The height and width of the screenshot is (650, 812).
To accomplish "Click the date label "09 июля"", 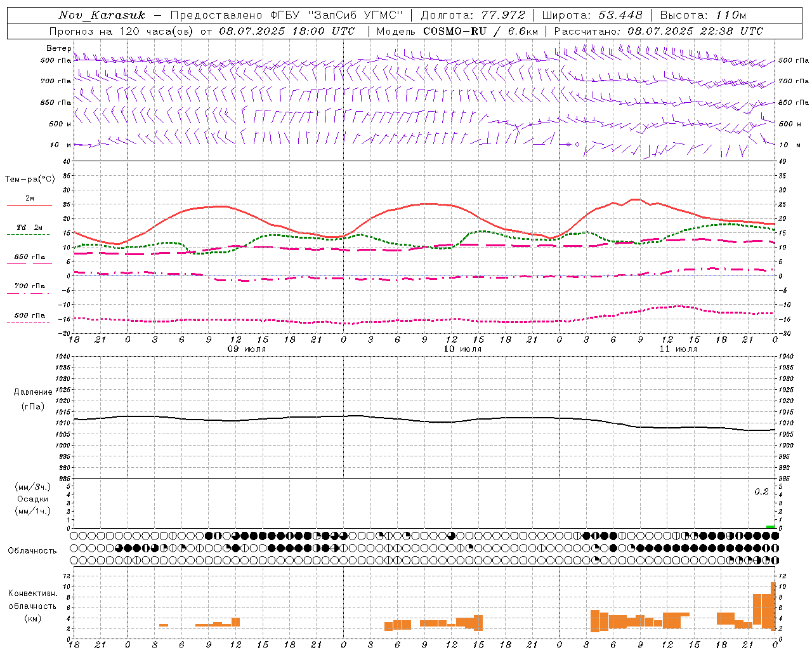I will click(247, 349).
